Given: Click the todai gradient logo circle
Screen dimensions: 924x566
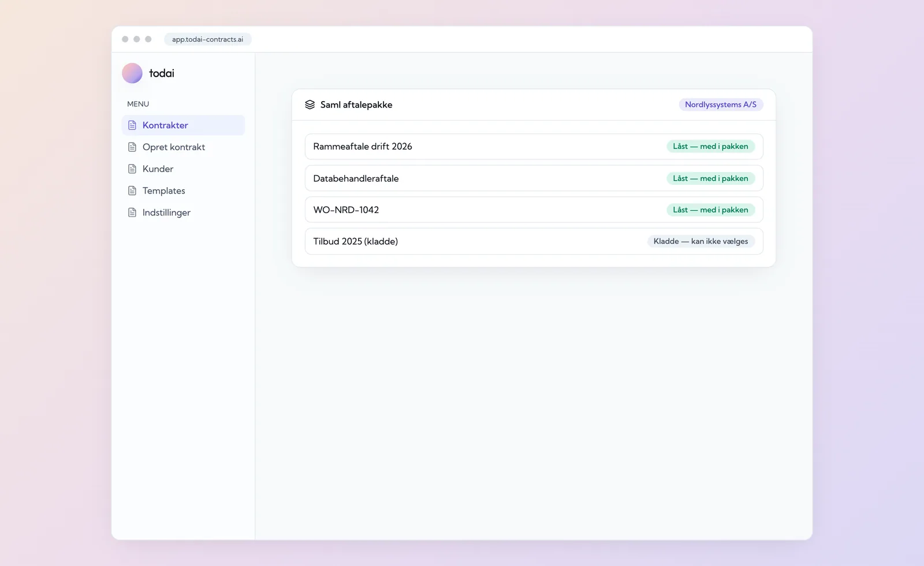Looking at the screenshot, I should click(x=132, y=73).
